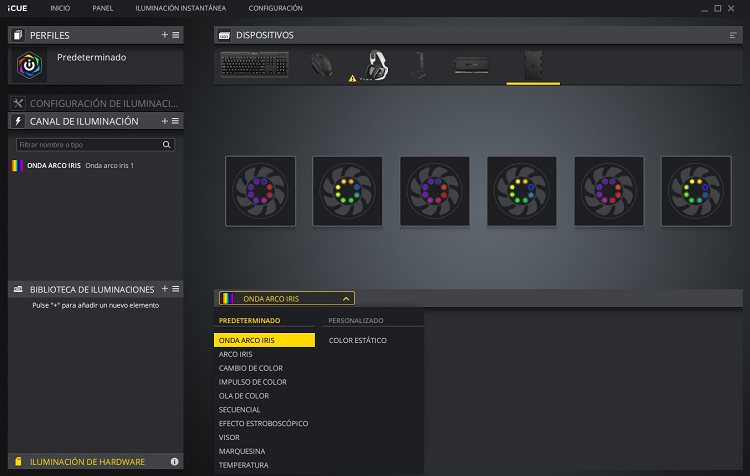Open the Dispositivos panel menu icon
Image resolution: width=750 pixels, height=476 pixels.
[x=733, y=35]
